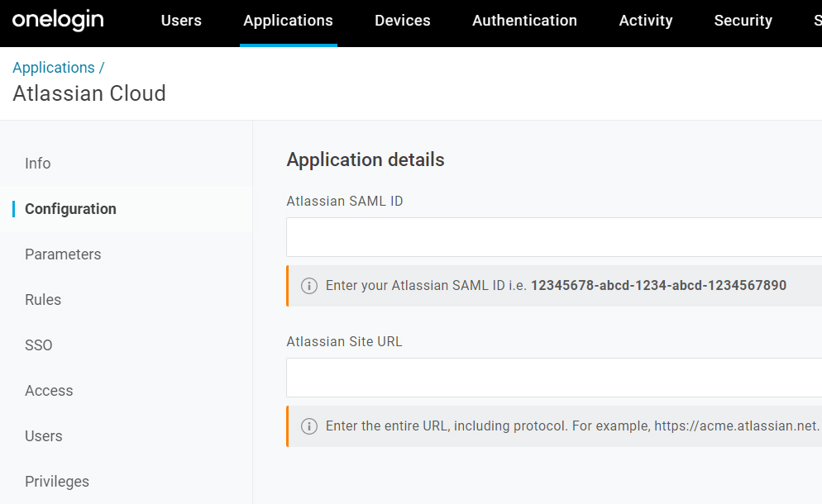Open the Security menu

pos(743,21)
